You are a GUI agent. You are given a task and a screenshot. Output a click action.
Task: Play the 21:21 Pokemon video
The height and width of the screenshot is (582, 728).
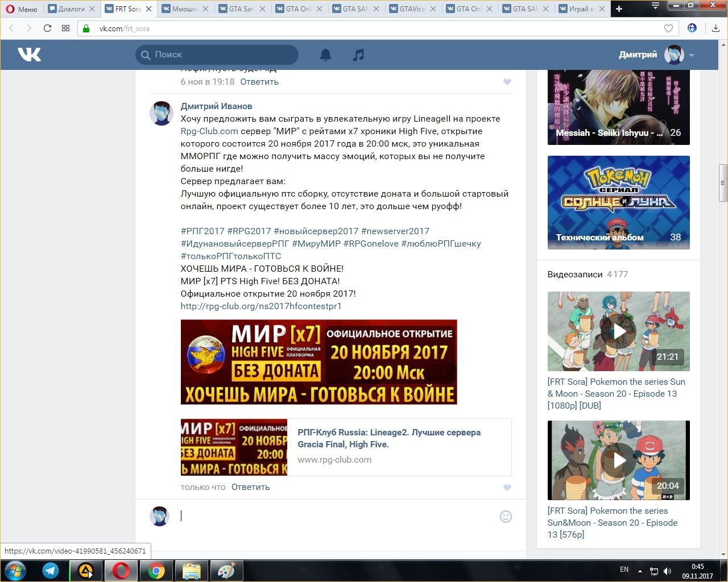coord(619,331)
